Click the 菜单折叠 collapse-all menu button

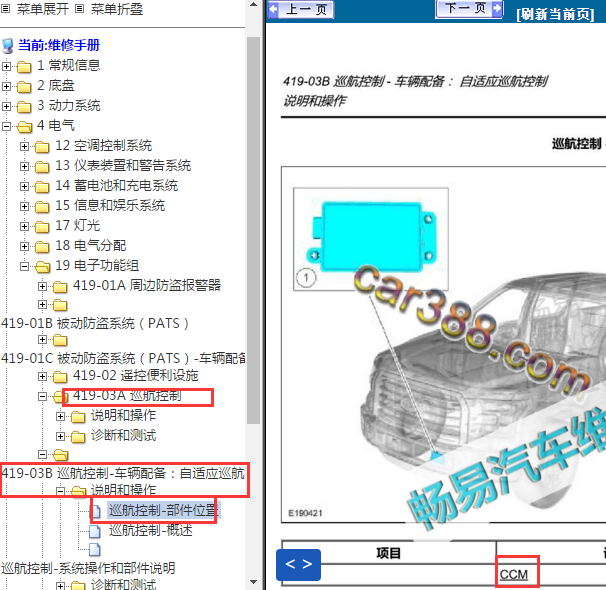[x=109, y=9]
